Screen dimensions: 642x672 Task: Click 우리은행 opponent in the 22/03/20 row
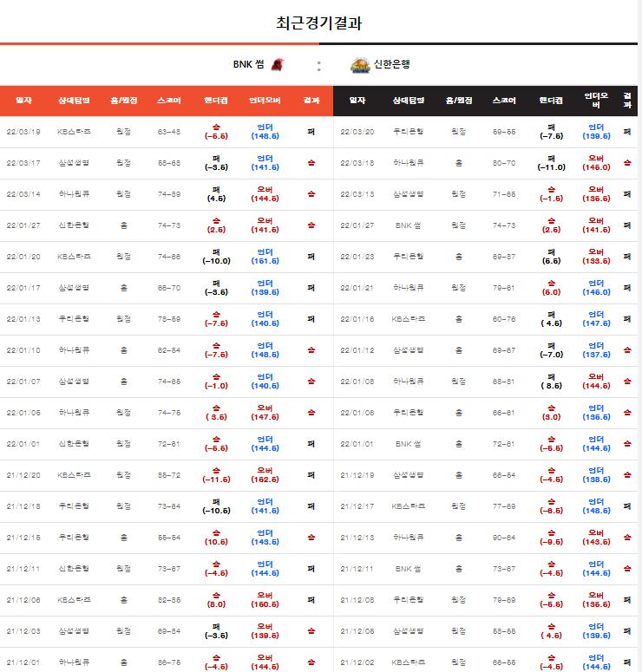coord(409,132)
